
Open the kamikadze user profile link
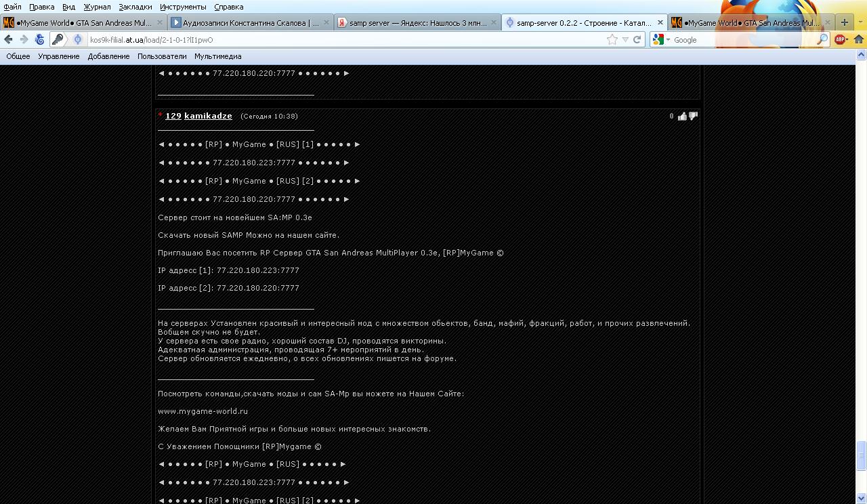208,116
